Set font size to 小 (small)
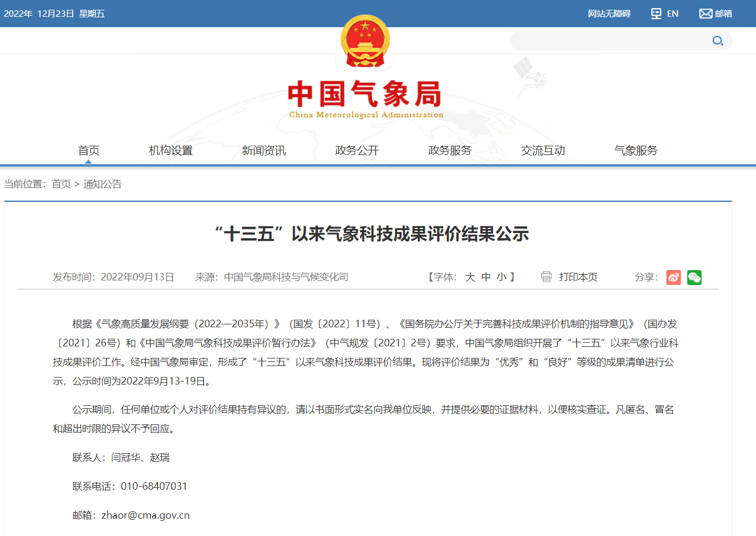 click(x=501, y=278)
